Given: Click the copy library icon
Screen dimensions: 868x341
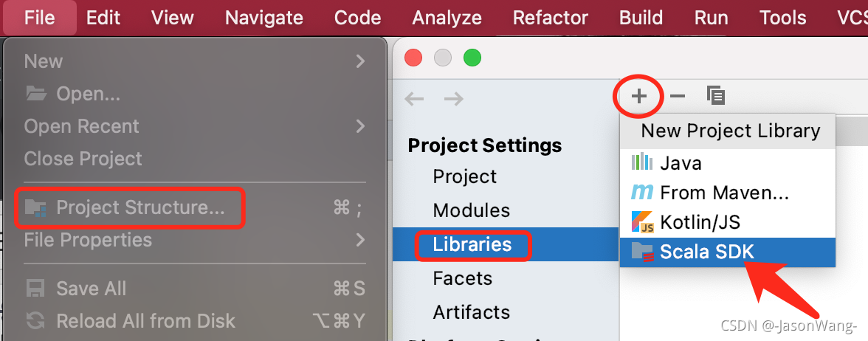Looking at the screenshot, I should (716, 96).
